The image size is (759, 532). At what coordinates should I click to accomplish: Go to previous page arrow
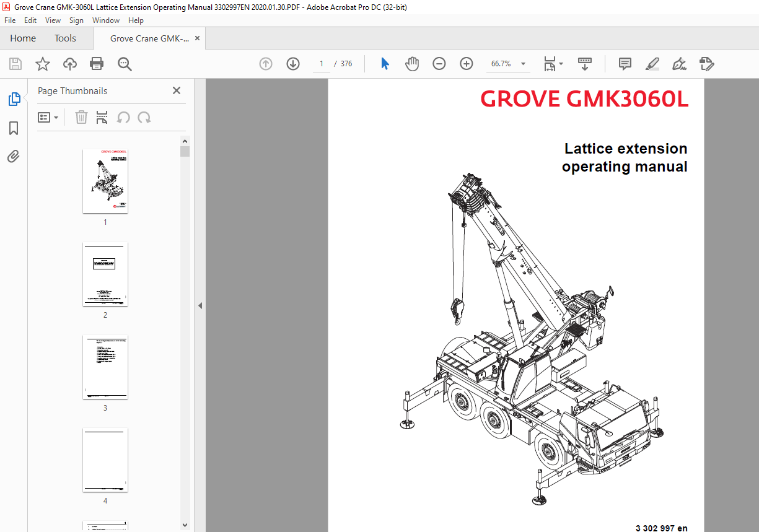[266, 64]
